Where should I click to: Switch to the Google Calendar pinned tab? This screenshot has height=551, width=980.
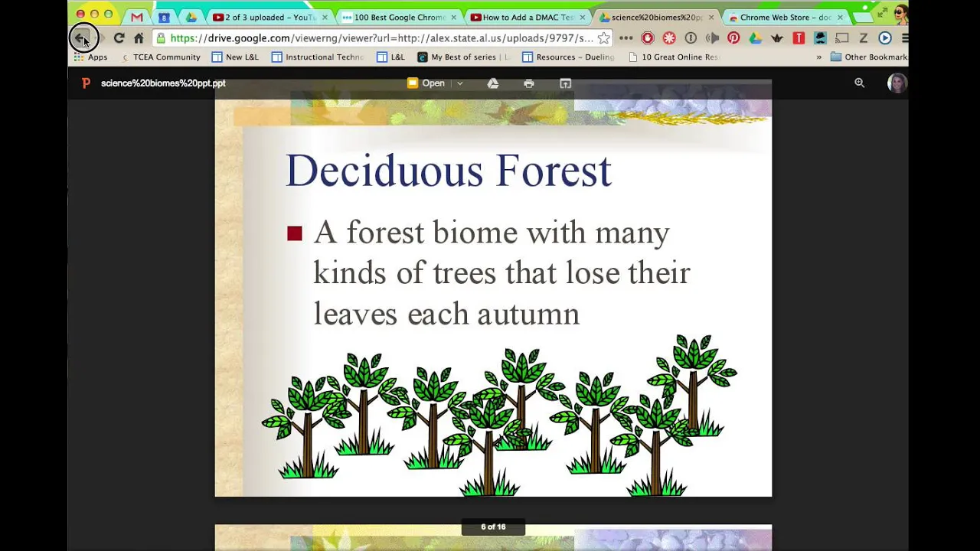click(x=164, y=17)
